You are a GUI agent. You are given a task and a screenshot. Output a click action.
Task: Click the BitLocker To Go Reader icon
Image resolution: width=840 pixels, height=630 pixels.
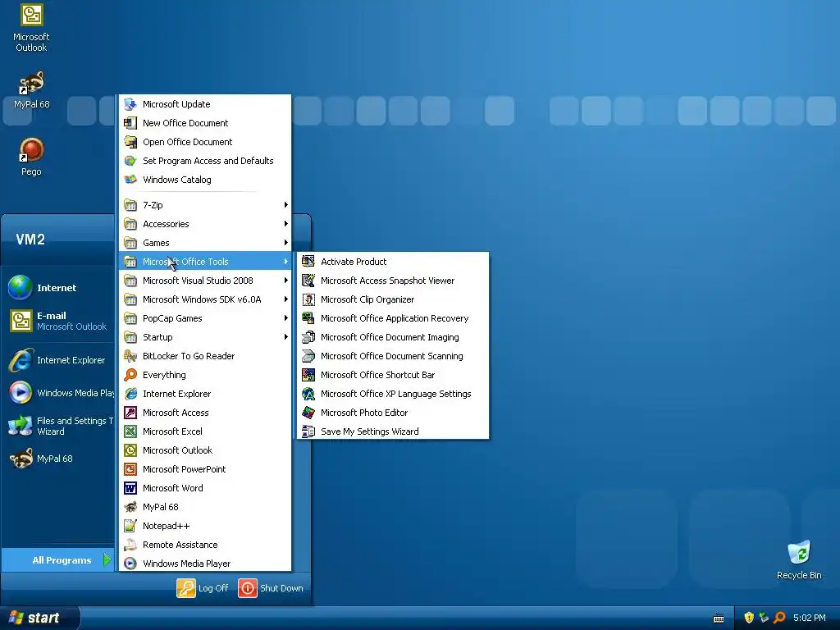[x=130, y=356]
